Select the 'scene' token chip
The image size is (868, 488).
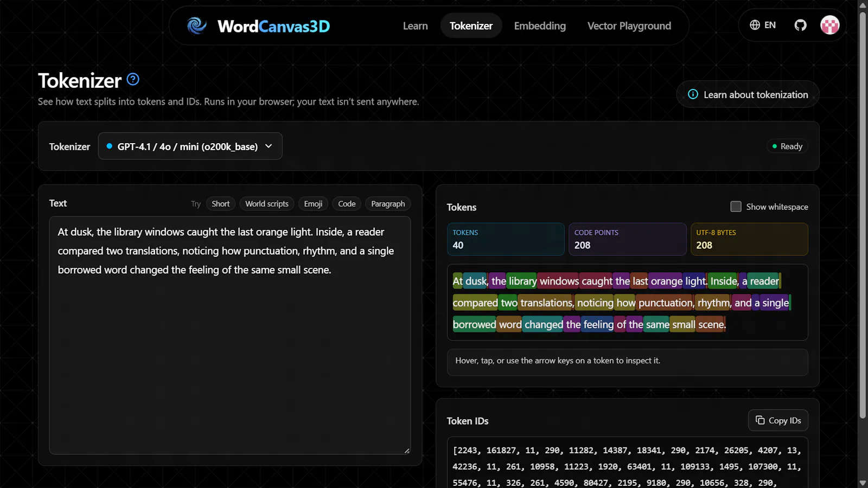click(710, 324)
